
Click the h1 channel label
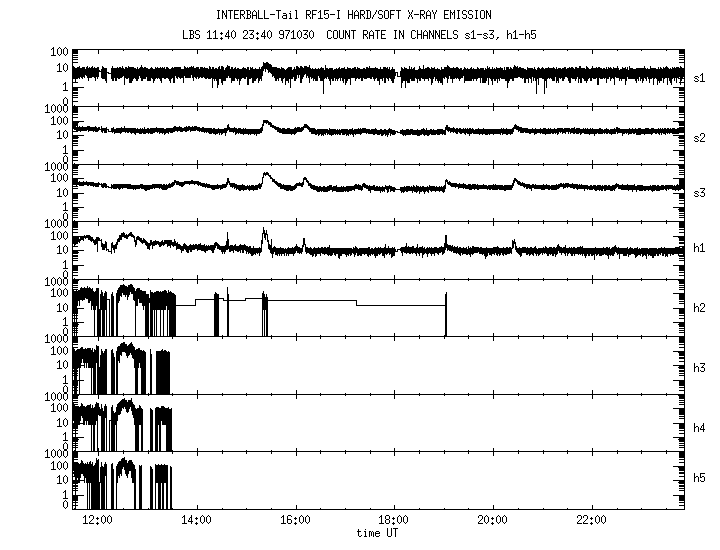pyautogui.click(x=699, y=251)
